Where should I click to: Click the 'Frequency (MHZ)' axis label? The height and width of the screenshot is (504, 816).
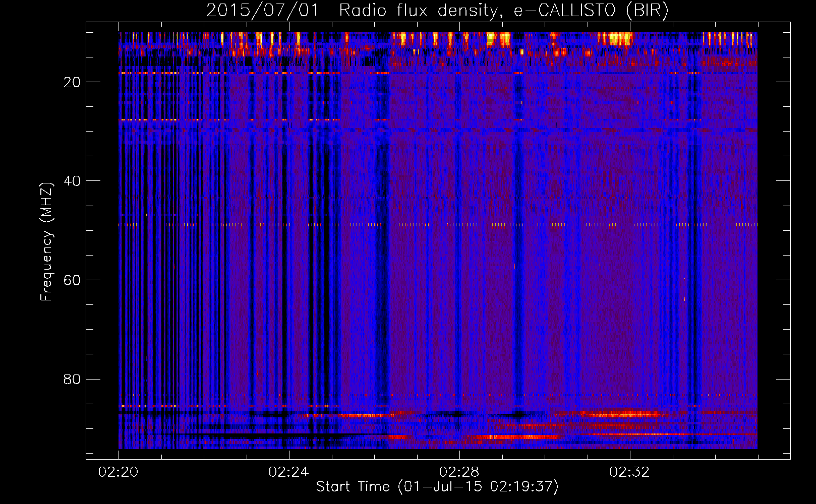click(x=46, y=242)
